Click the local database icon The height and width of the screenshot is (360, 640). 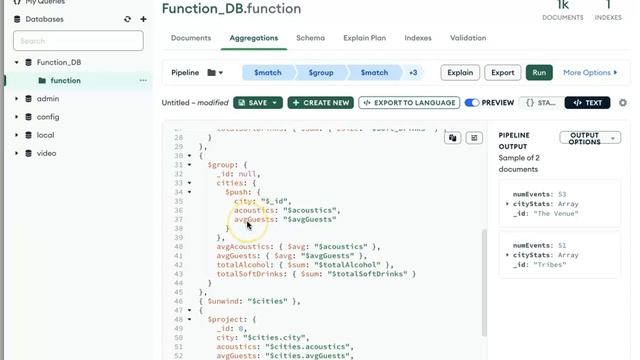[x=28, y=135]
